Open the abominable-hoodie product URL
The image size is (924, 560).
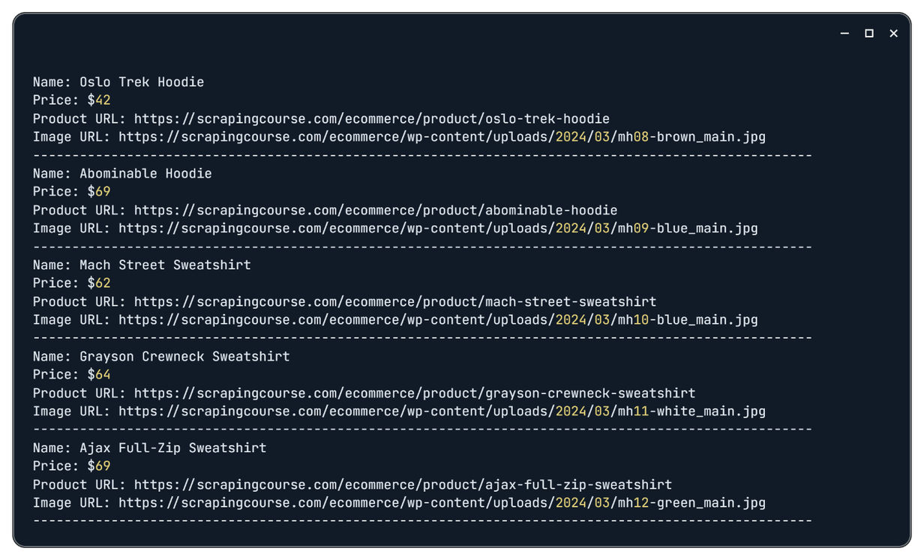click(376, 211)
